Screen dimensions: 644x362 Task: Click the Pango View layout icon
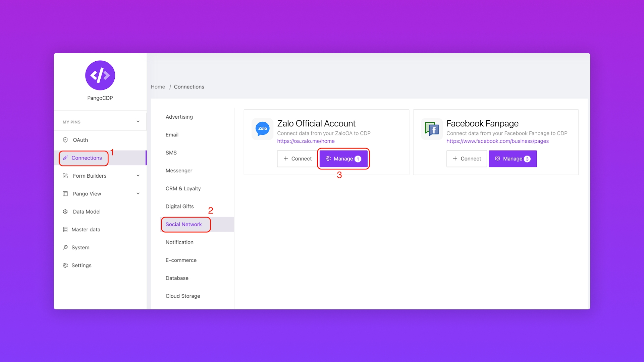pyautogui.click(x=65, y=194)
